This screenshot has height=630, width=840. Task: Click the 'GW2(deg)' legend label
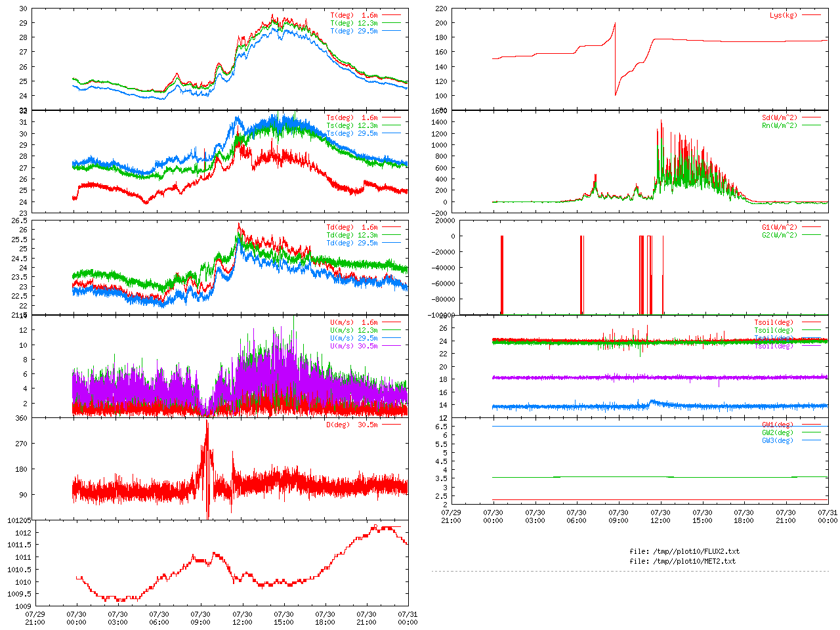coord(778,433)
